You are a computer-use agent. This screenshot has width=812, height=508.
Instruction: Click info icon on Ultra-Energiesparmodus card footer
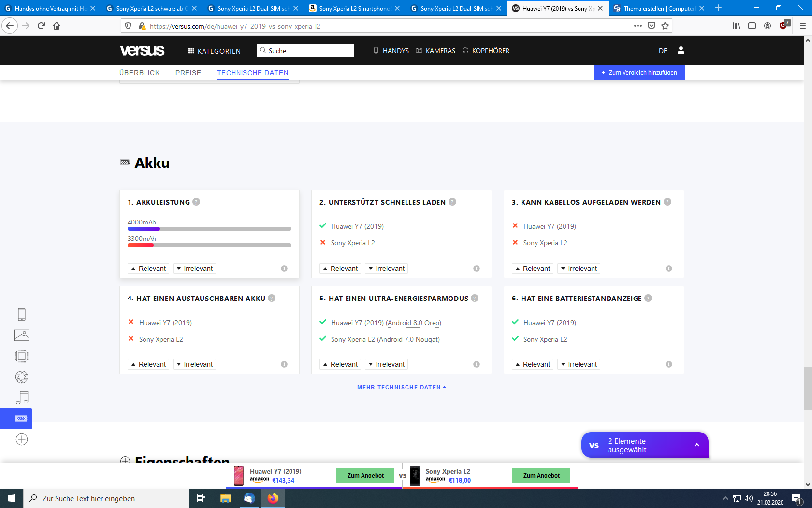pos(477,364)
